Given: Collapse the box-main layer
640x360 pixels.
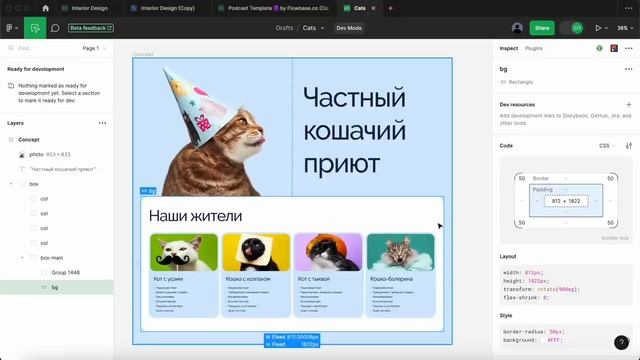Looking at the screenshot, I should pos(22,258).
